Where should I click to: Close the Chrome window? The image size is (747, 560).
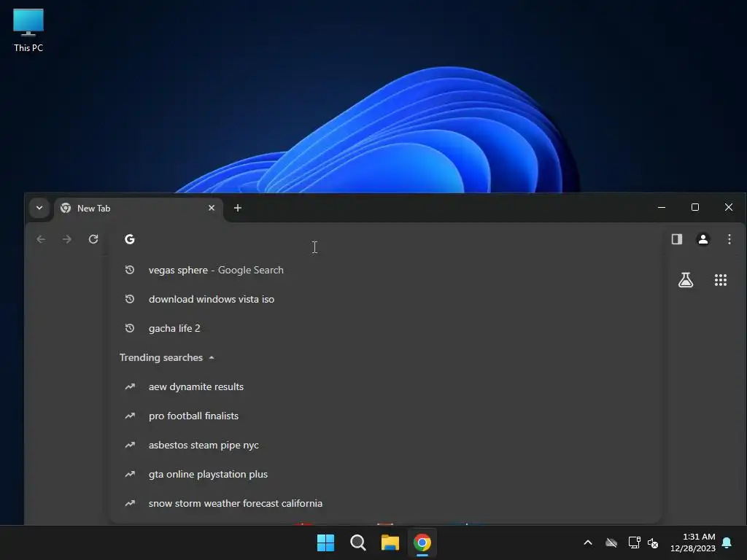[x=729, y=208]
